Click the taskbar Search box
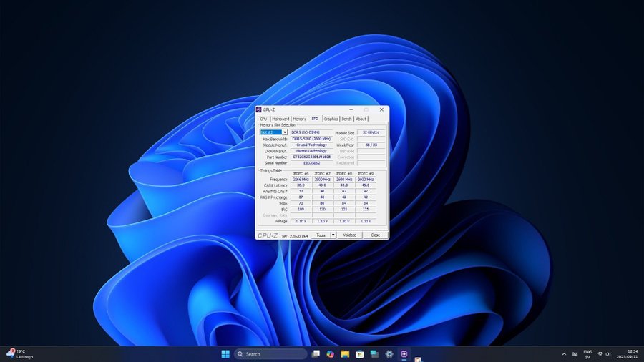Image resolution: width=644 pixels, height=362 pixels. click(x=270, y=354)
